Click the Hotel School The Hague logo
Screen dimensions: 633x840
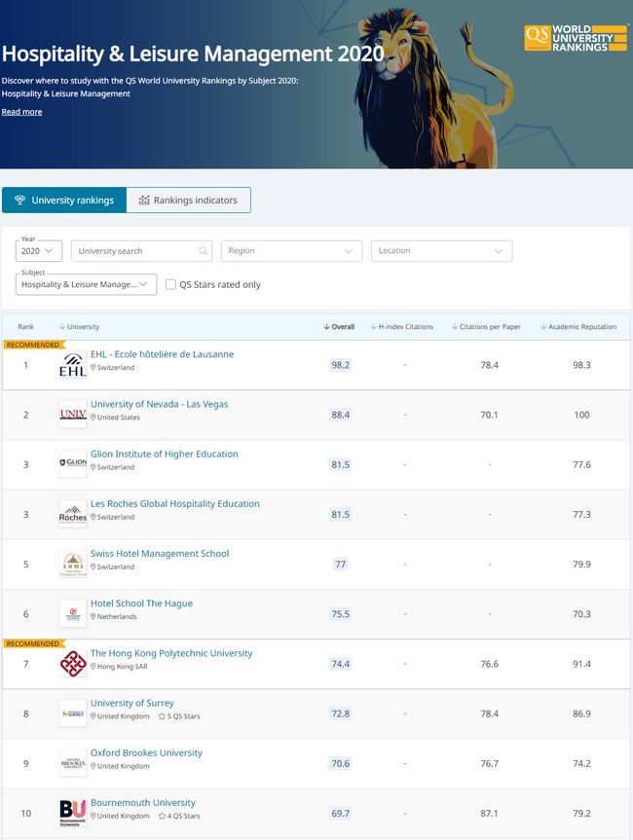point(73,614)
